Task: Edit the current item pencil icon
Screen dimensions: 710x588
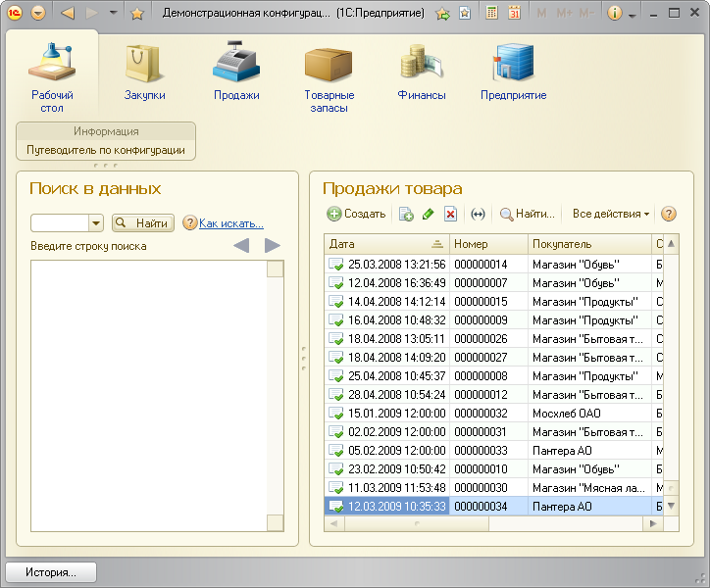Action: [x=428, y=214]
